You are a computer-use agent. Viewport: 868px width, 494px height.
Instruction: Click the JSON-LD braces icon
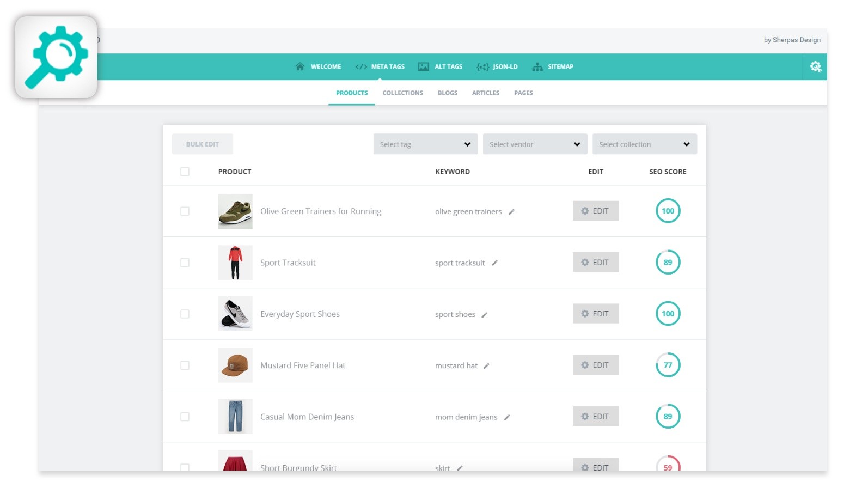482,67
